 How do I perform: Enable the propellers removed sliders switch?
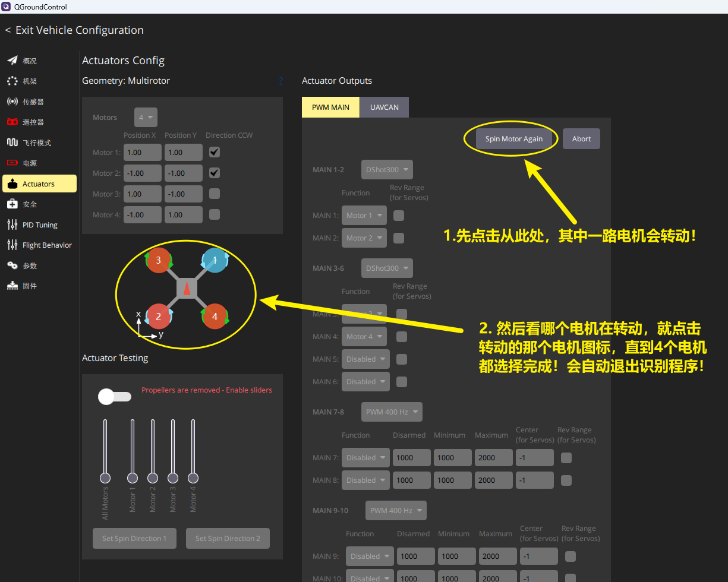pos(115,397)
